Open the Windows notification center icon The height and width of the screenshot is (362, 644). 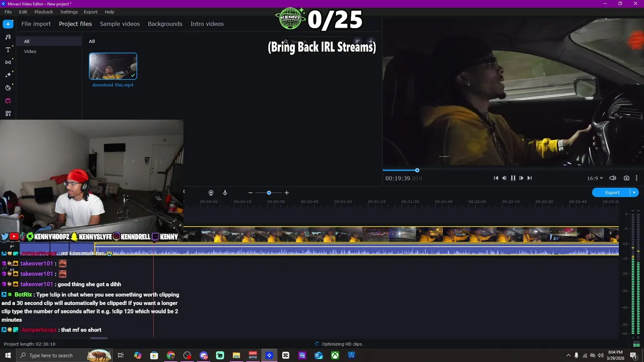click(633, 355)
